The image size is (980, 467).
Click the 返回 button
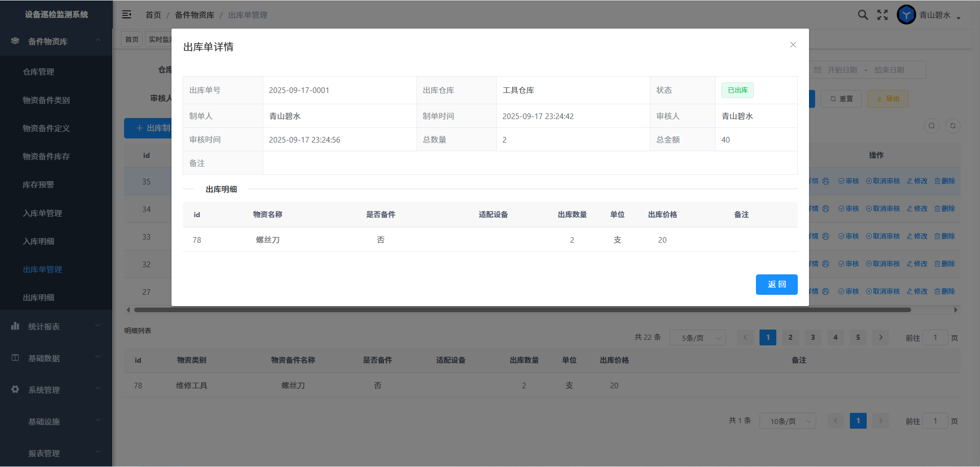coord(776,285)
